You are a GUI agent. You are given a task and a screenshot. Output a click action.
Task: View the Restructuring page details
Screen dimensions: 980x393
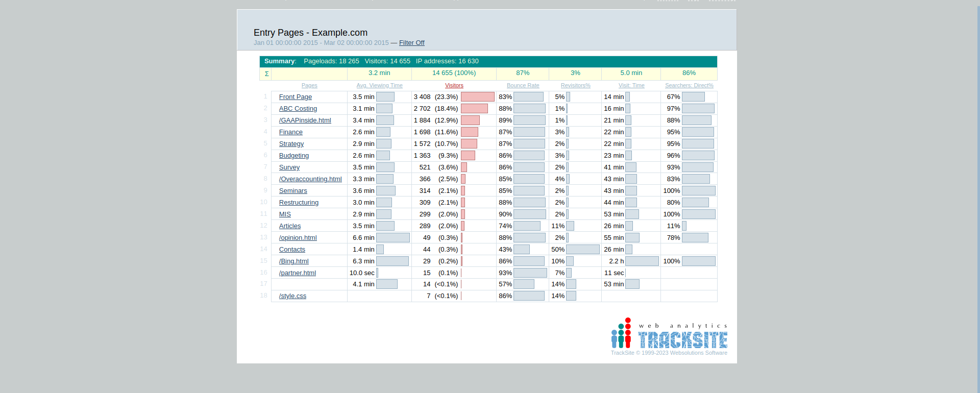[x=299, y=203]
